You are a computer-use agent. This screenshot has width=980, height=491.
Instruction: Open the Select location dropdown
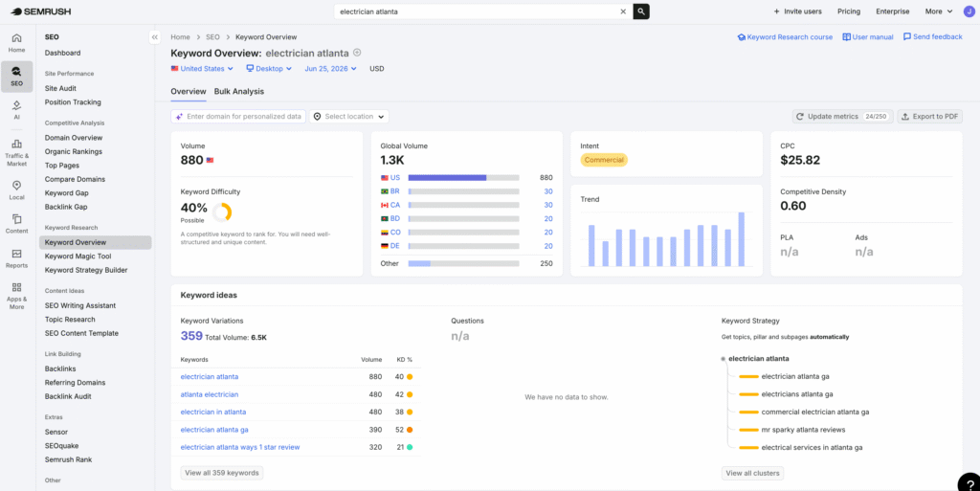pos(348,116)
